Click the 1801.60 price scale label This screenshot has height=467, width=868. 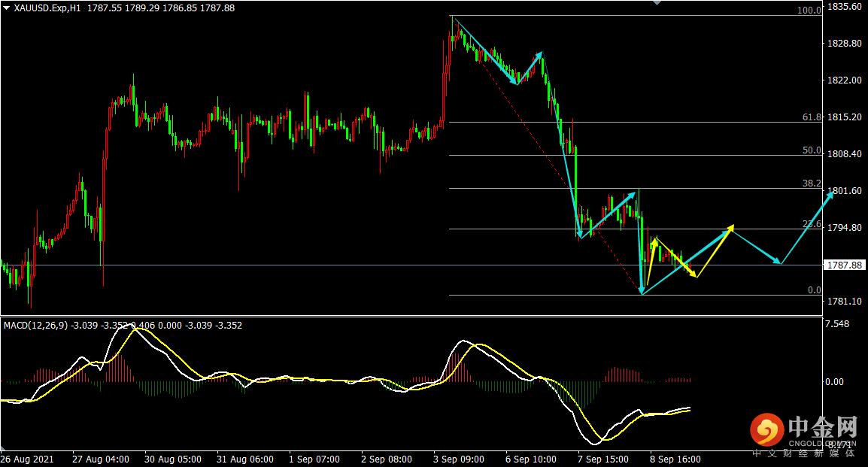point(844,191)
